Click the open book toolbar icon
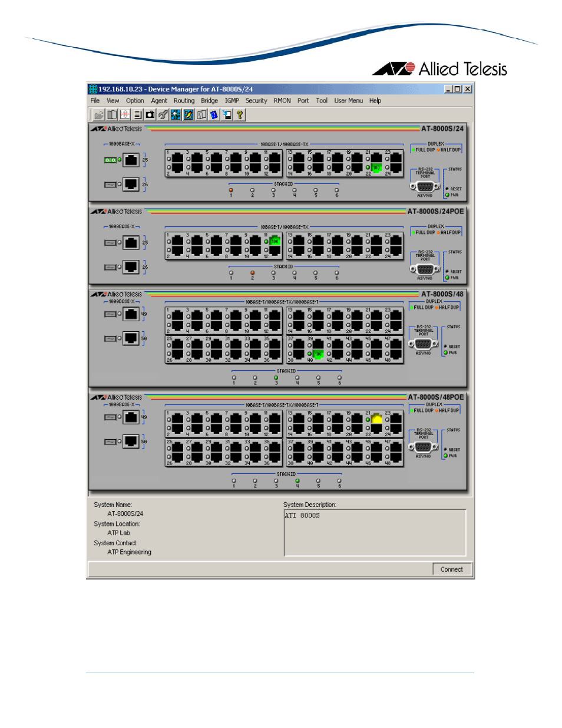The height and width of the screenshot is (728, 562). pyautogui.click(x=112, y=115)
